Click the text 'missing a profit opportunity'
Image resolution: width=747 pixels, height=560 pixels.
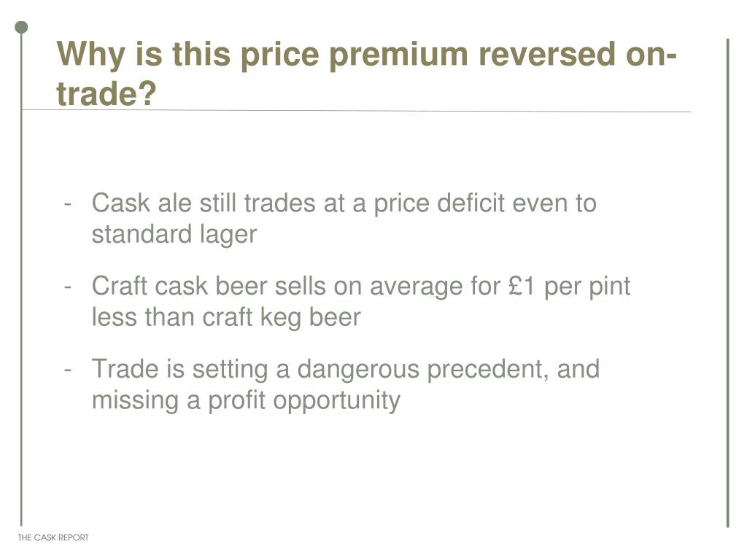[x=246, y=400]
